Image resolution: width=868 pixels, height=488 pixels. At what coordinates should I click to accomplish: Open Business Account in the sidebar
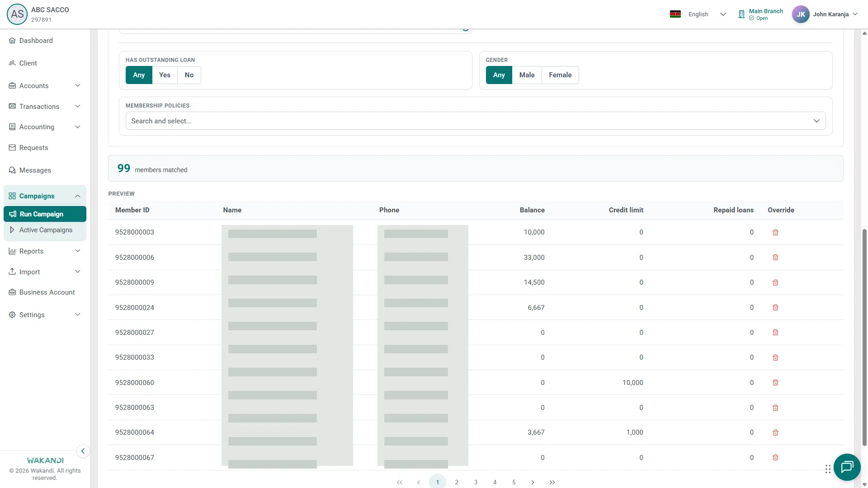click(45, 292)
